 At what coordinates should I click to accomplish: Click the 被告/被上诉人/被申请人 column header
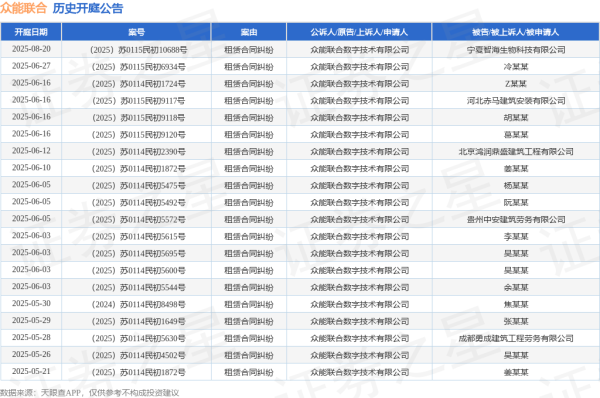[515, 32]
